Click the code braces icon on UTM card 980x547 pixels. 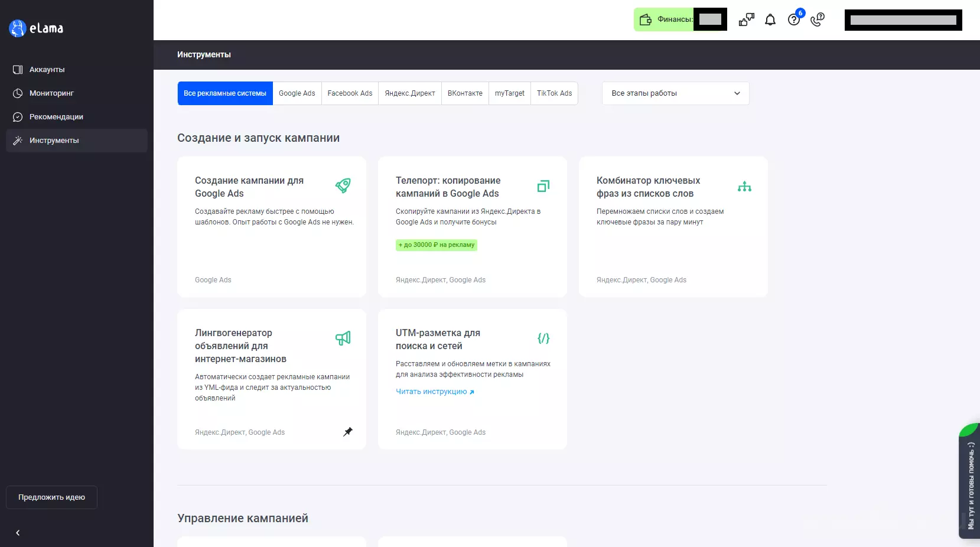pyautogui.click(x=543, y=338)
